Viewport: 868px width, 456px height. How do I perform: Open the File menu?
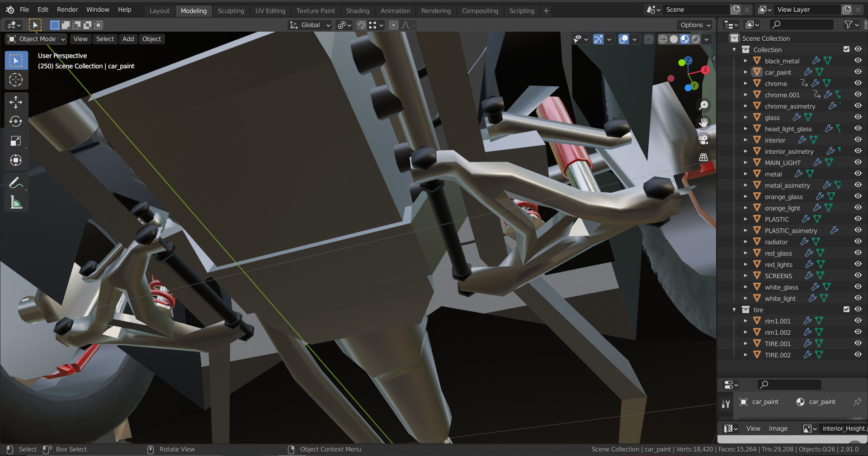click(x=24, y=9)
